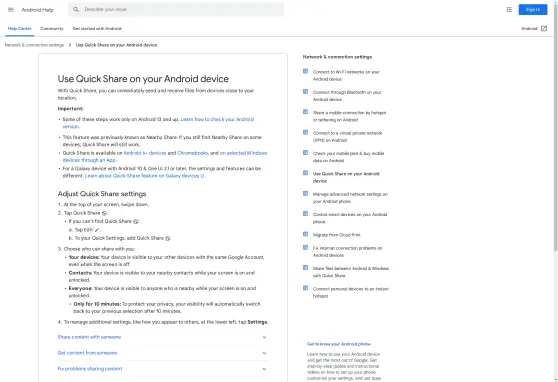
Task: Click article icon beside Migrate from Cloud Print
Action: pyautogui.click(x=305, y=234)
